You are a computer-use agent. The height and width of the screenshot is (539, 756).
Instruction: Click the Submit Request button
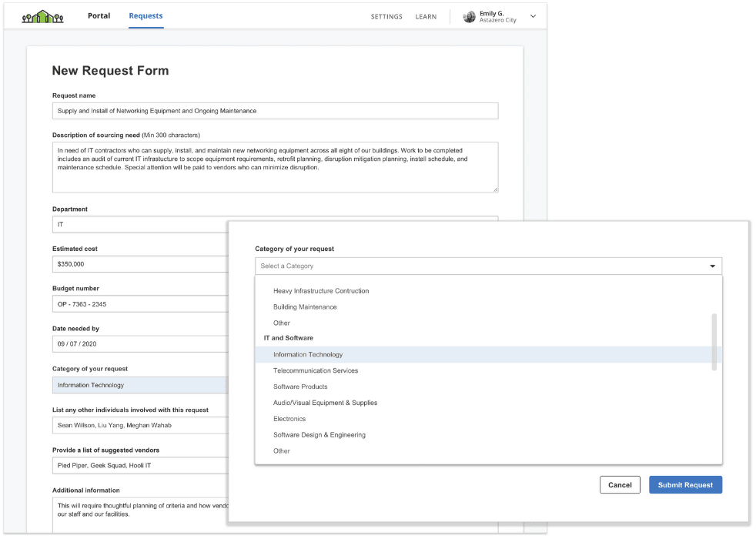coord(685,485)
